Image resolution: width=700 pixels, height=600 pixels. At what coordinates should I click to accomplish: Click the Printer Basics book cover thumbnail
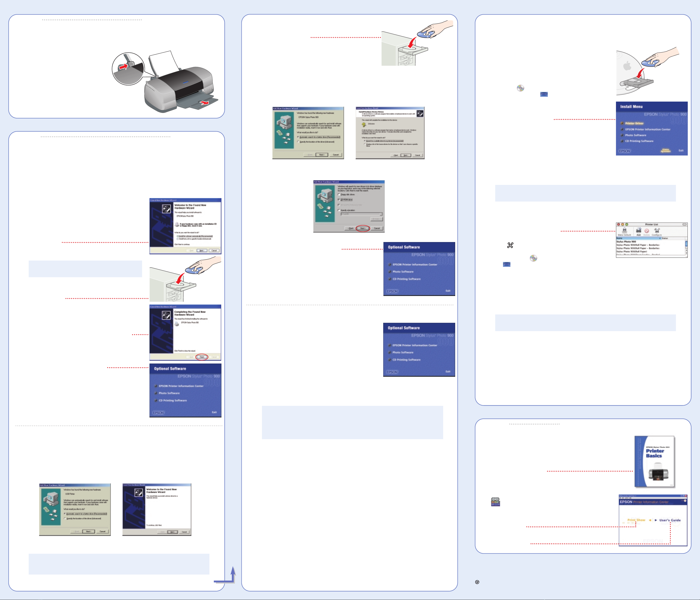(x=655, y=461)
